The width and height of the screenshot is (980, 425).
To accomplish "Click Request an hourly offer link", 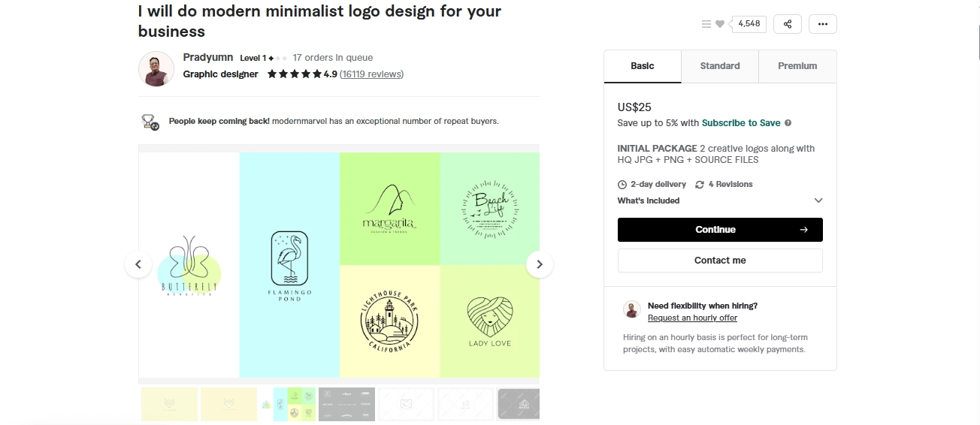I will (692, 318).
